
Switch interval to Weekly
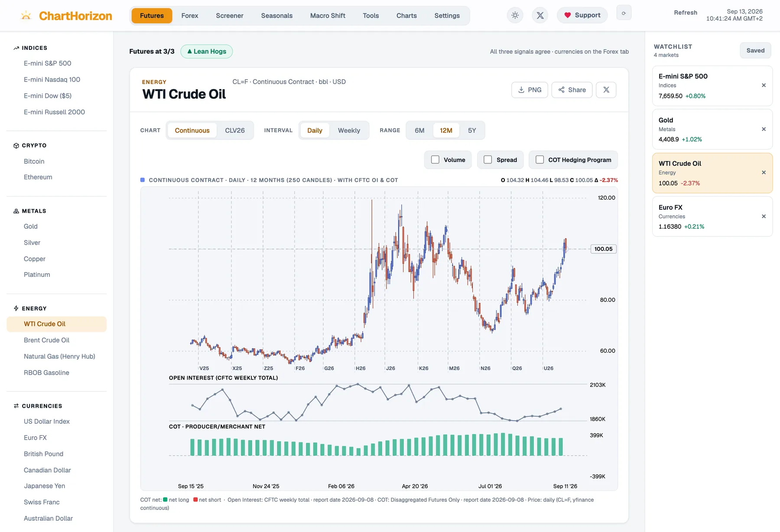[349, 130]
